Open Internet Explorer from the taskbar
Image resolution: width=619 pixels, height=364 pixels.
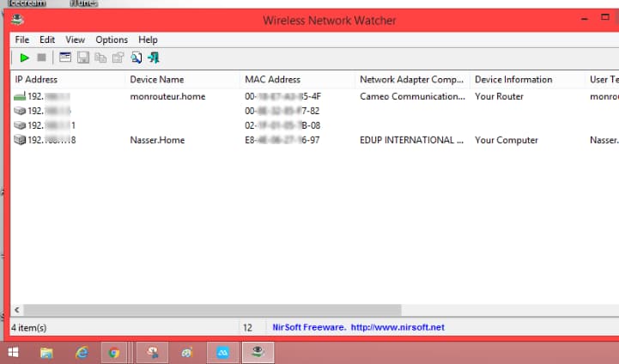(82, 352)
